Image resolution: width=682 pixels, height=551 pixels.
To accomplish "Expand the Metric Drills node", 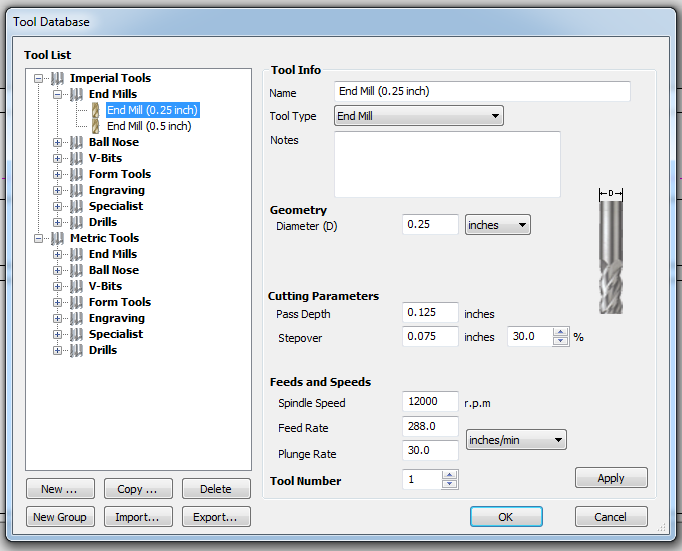I will pos(57,351).
